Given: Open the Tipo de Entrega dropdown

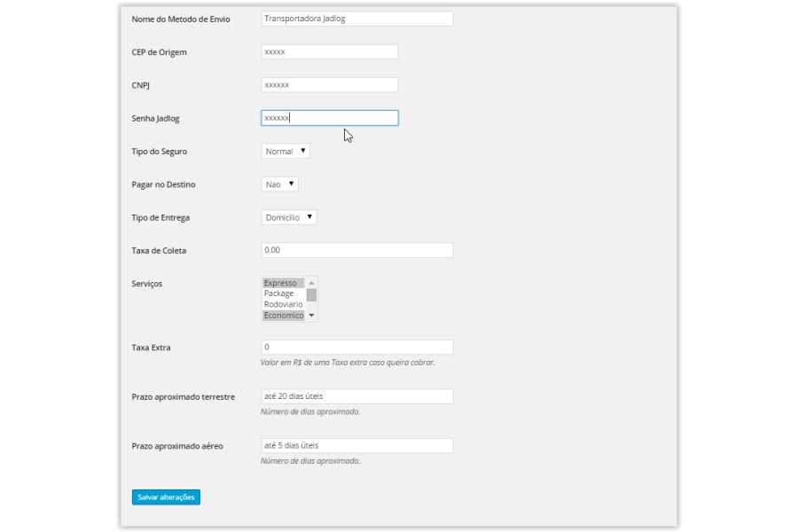Looking at the screenshot, I should pyautogui.click(x=288, y=217).
